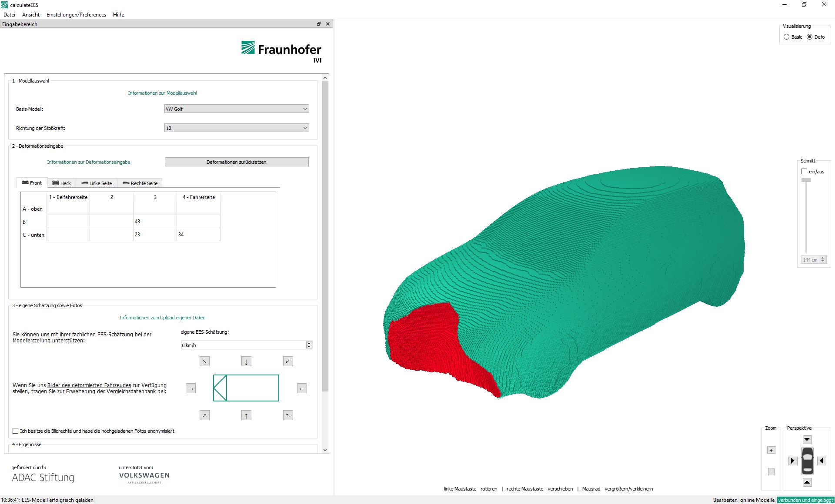This screenshot has height=504, width=835.
Task: Switch to the Front tab
Action: point(32,183)
